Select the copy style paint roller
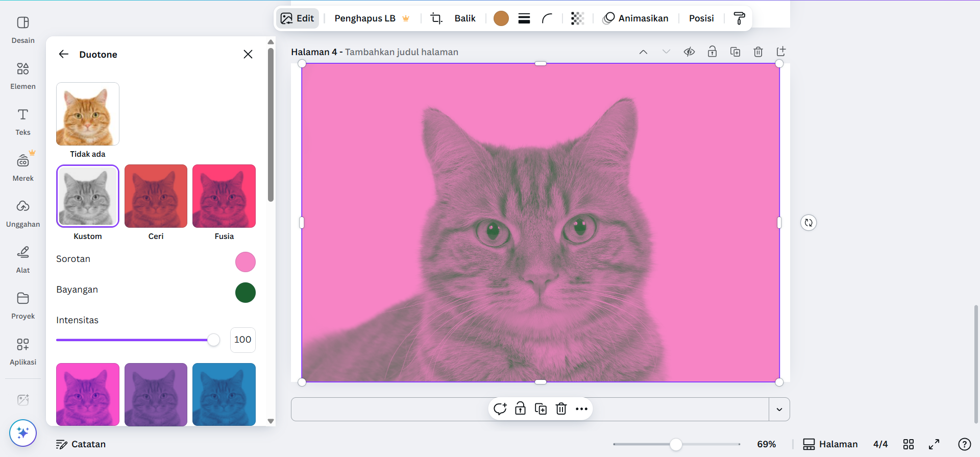Viewport: 980px width, 457px height. click(739, 18)
